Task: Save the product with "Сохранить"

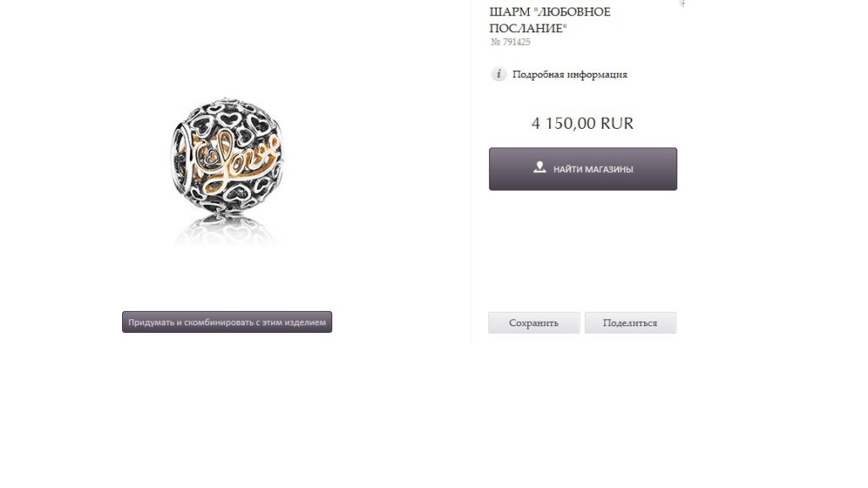Action: click(x=534, y=323)
